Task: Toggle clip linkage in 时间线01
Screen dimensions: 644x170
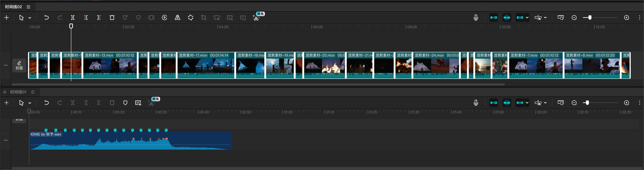Action: pyautogui.click(x=520, y=103)
